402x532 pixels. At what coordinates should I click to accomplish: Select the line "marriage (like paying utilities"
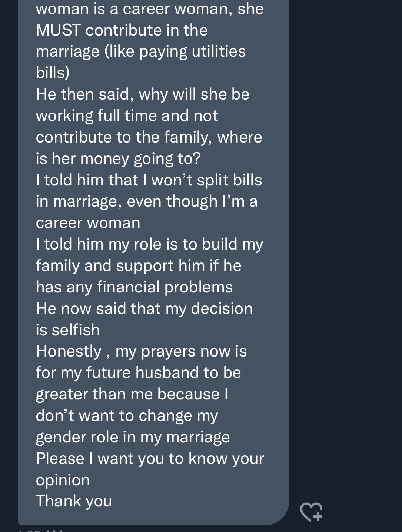pyautogui.click(x=141, y=52)
